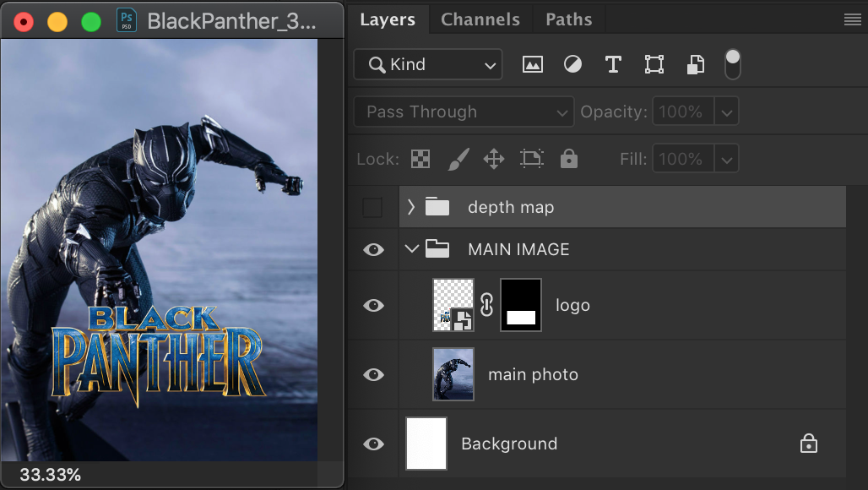Collapse the MAIN IMAGE group

[412, 248]
